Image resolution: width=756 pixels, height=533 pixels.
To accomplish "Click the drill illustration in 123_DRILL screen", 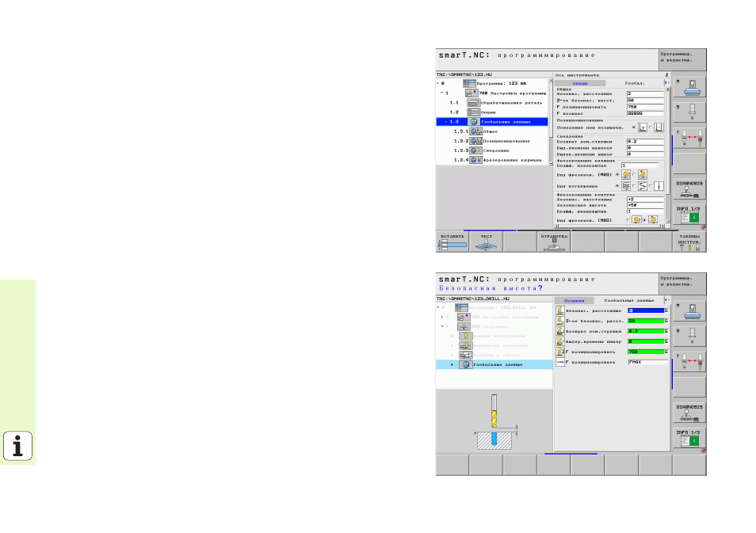I will [494, 421].
